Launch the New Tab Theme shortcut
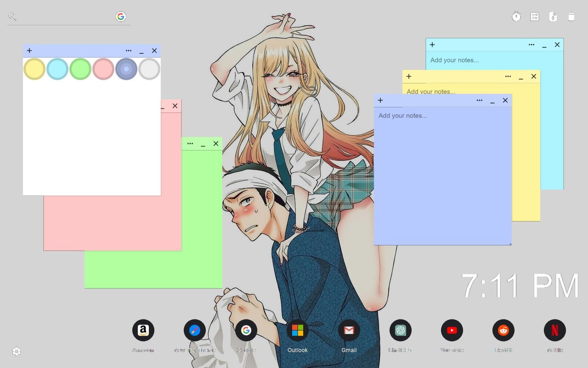 [x=195, y=330]
